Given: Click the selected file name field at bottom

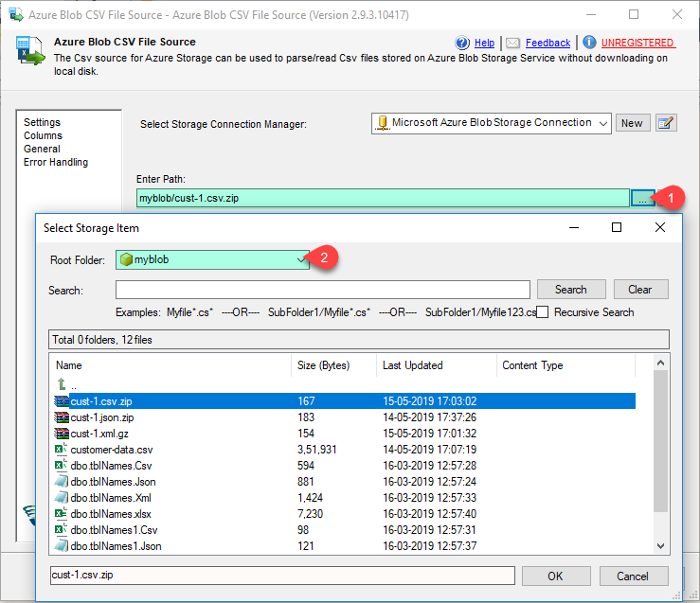Looking at the screenshot, I should click(x=282, y=576).
